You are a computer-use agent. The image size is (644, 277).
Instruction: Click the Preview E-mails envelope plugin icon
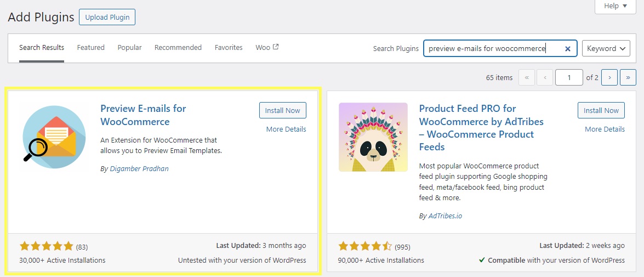click(54, 137)
